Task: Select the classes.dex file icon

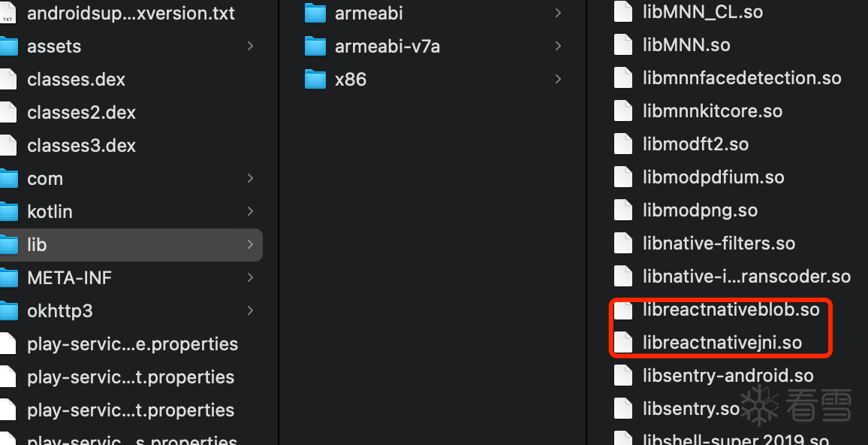Action: pyautogui.click(x=8, y=79)
